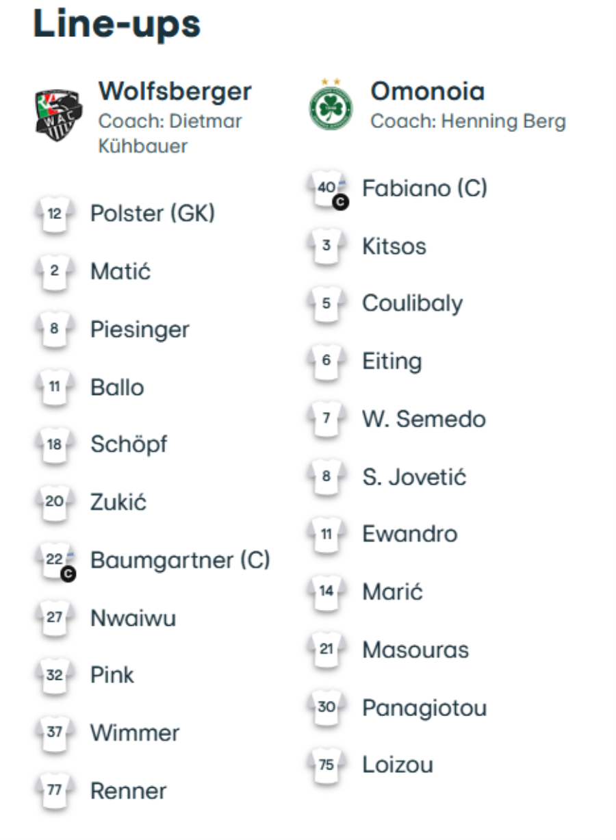The width and height of the screenshot is (616, 840).
Task: Open the Omonoia team name link
Action: coord(428,91)
